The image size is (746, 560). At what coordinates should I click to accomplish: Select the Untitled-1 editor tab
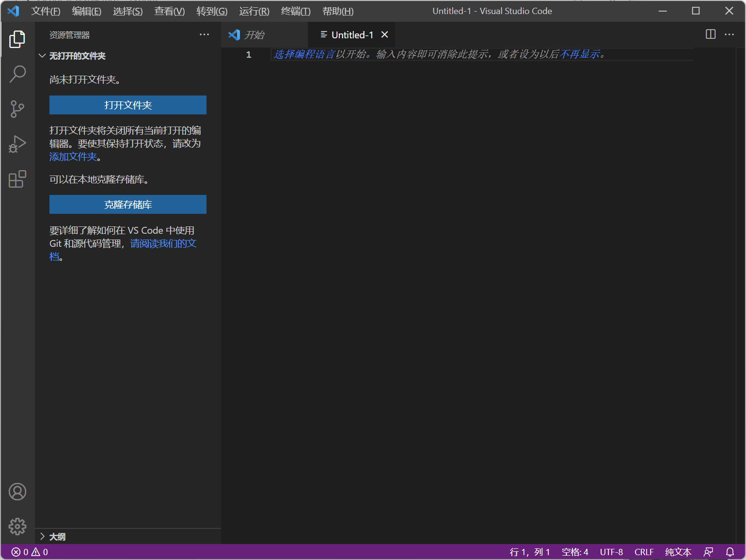tap(352, 34)
